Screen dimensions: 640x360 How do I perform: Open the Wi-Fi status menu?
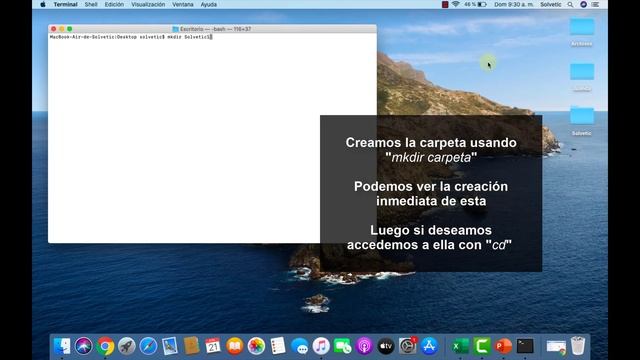(456, 4)
